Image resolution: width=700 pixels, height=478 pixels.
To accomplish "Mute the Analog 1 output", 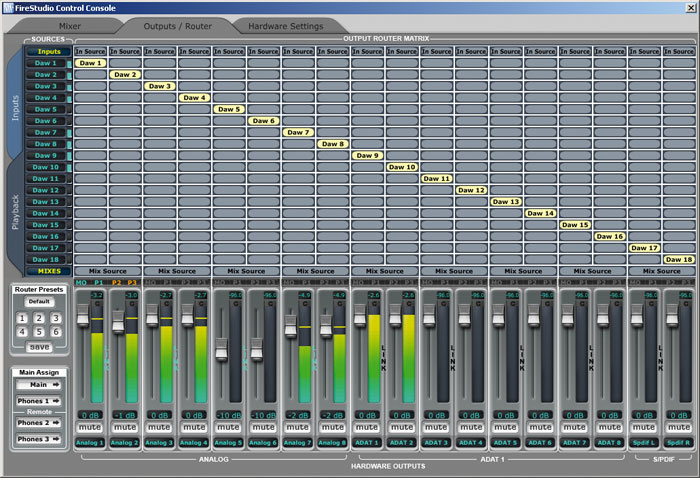I will pos(90,427).
